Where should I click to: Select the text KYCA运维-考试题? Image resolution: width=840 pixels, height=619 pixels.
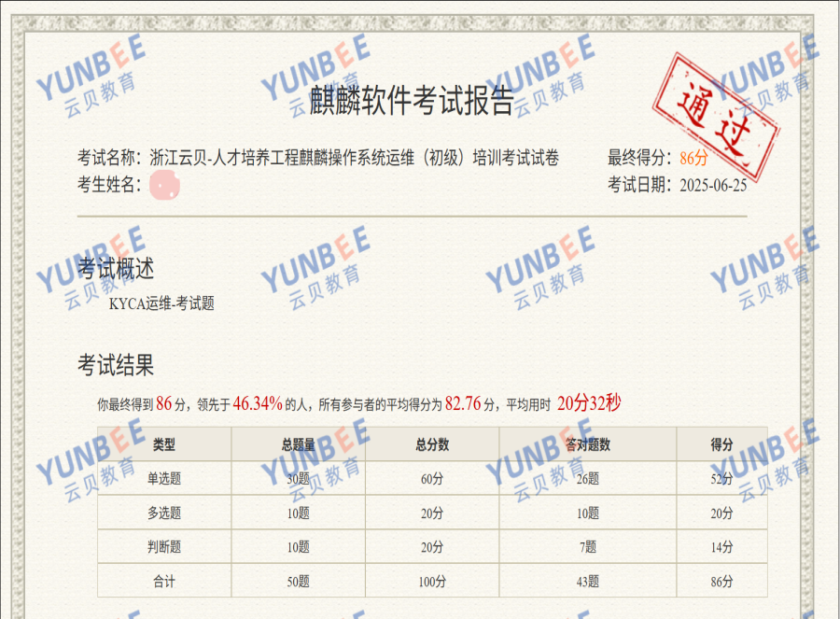(161, 303)
